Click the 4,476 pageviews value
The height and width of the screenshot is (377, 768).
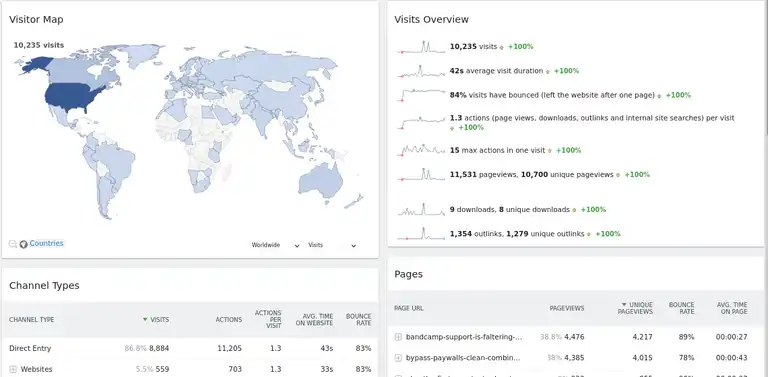575,337
